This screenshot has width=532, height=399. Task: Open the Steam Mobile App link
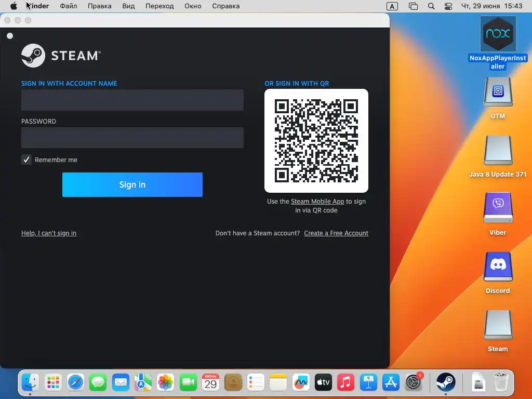[317, 201]
